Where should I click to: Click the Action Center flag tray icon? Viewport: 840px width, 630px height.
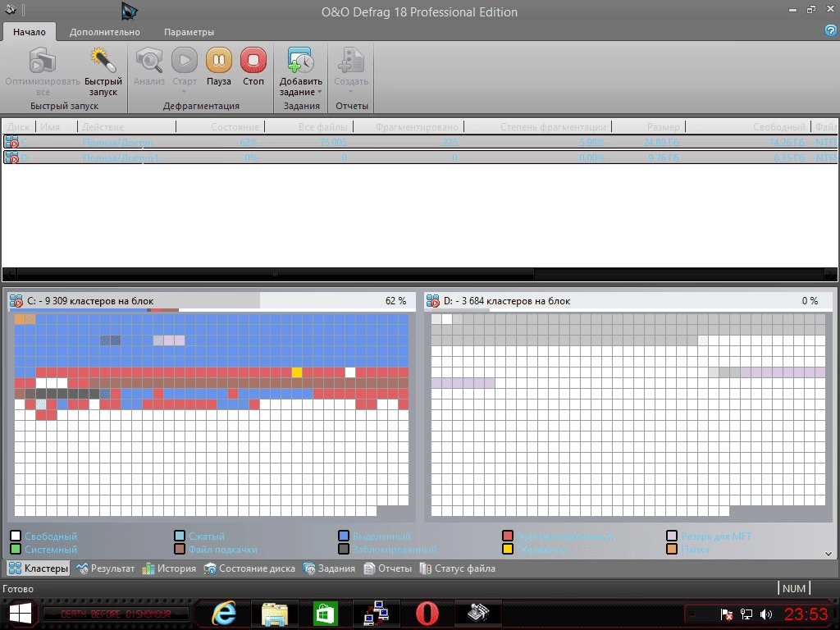click(727, 614)
